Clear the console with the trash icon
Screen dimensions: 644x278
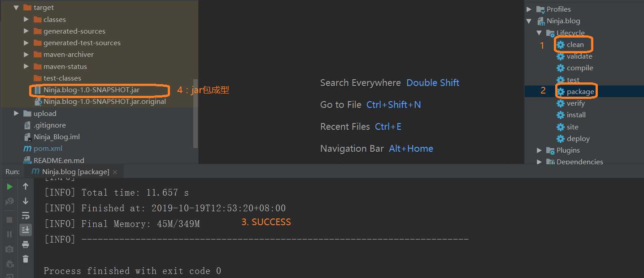(26, 259)
